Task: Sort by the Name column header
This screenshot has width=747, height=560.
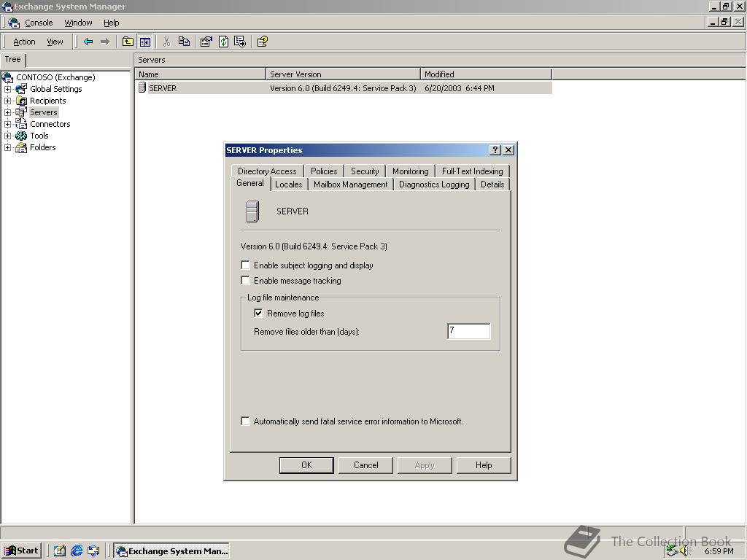Action: point(200,74)
